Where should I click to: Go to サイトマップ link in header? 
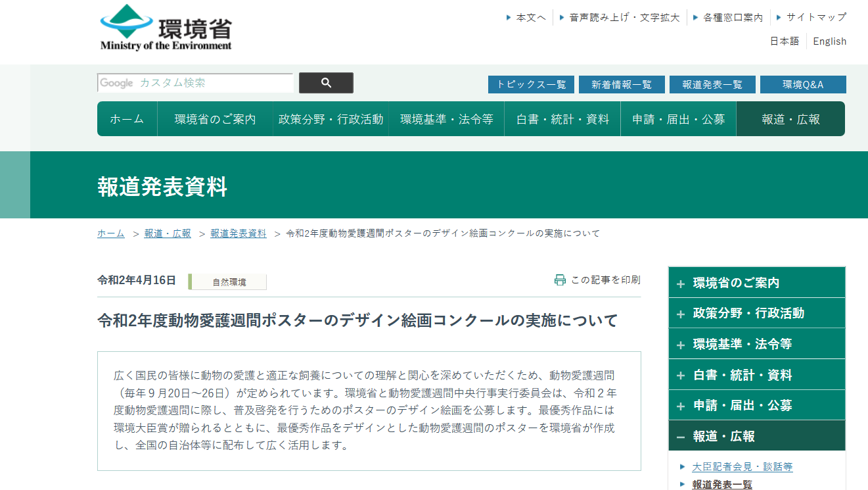[x=816, y=17]
